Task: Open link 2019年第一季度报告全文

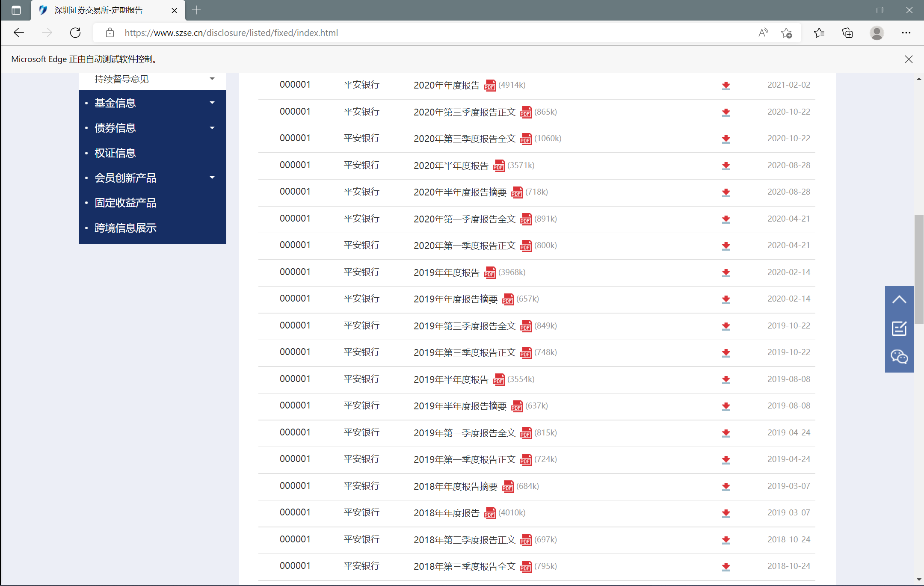Action: tap(465, 433)
